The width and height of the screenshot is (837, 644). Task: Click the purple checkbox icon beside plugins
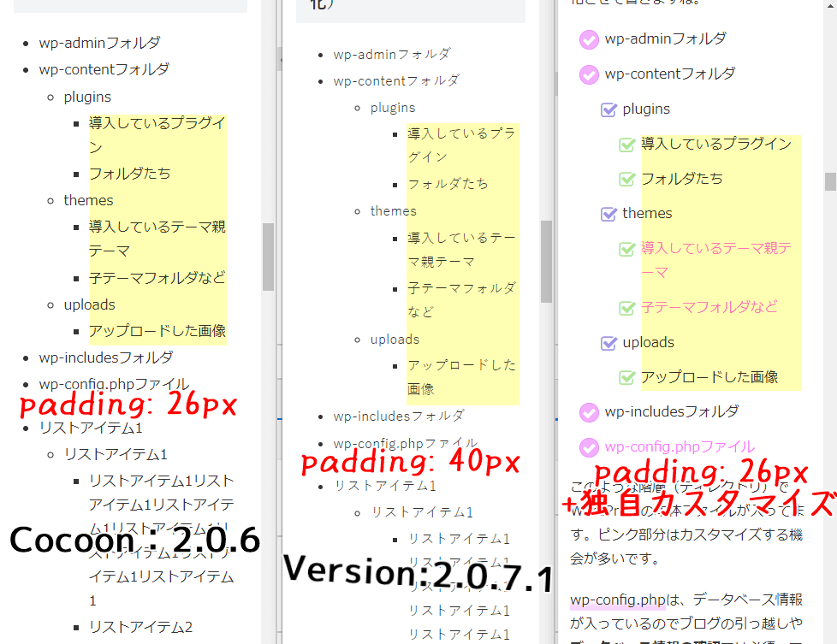pyautogui.click(x=609, y=110)
